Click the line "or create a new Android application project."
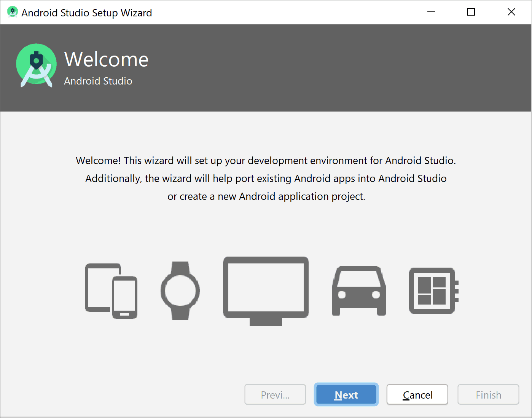The height and width of the screenshot is (418, 532). pyautogui.click(x=266, y=197)
